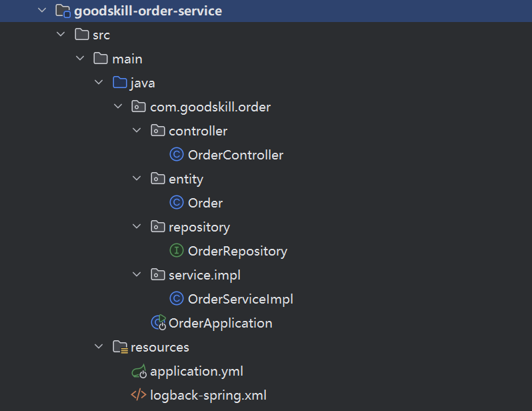
Task: Click the resources folder icon
Action: tap(120, 347)
